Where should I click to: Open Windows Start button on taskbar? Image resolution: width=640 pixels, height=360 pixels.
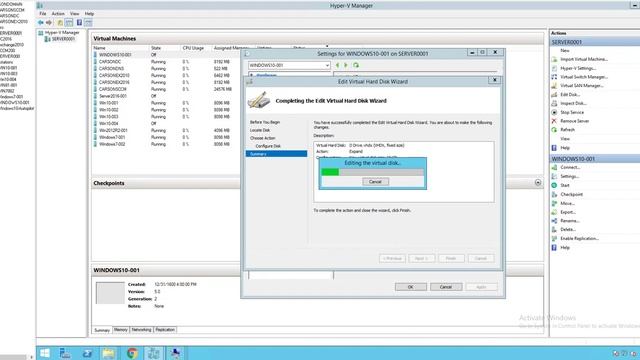tap(44, 353)
